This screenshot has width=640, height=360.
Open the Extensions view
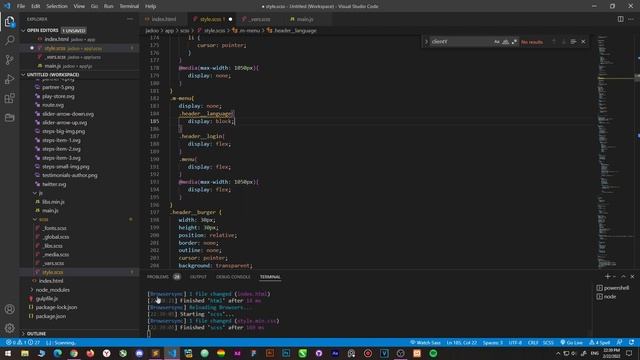[9, 98]
